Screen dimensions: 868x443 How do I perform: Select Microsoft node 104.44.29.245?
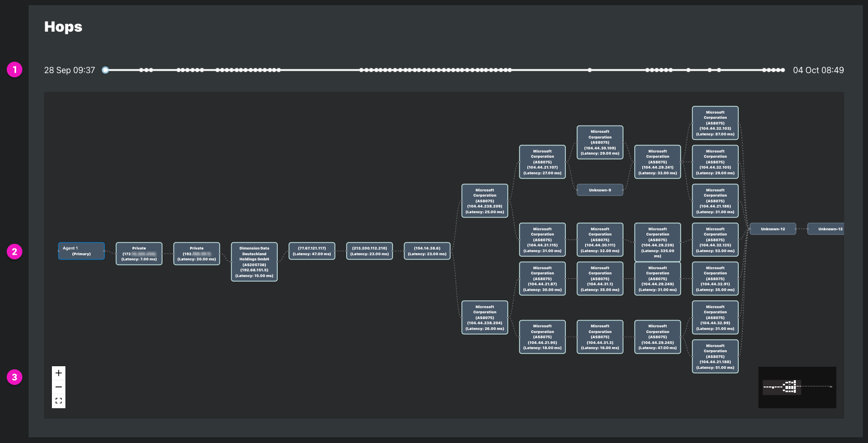coord(658,337)
